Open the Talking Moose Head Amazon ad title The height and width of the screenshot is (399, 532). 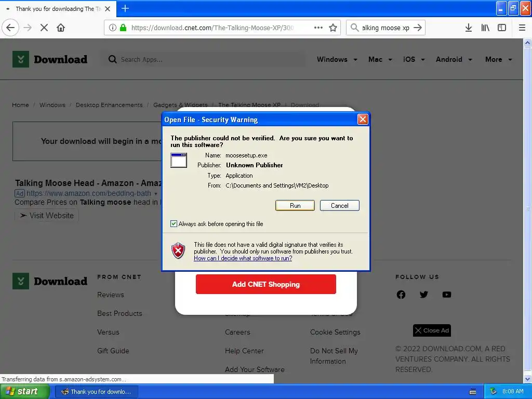[x=88, y=183]
